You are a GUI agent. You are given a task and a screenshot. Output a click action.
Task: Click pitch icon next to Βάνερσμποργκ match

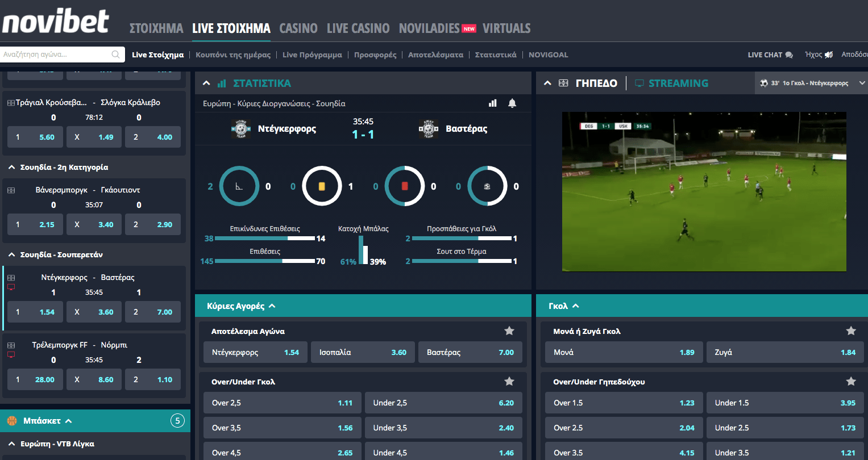tap(11, 190)
